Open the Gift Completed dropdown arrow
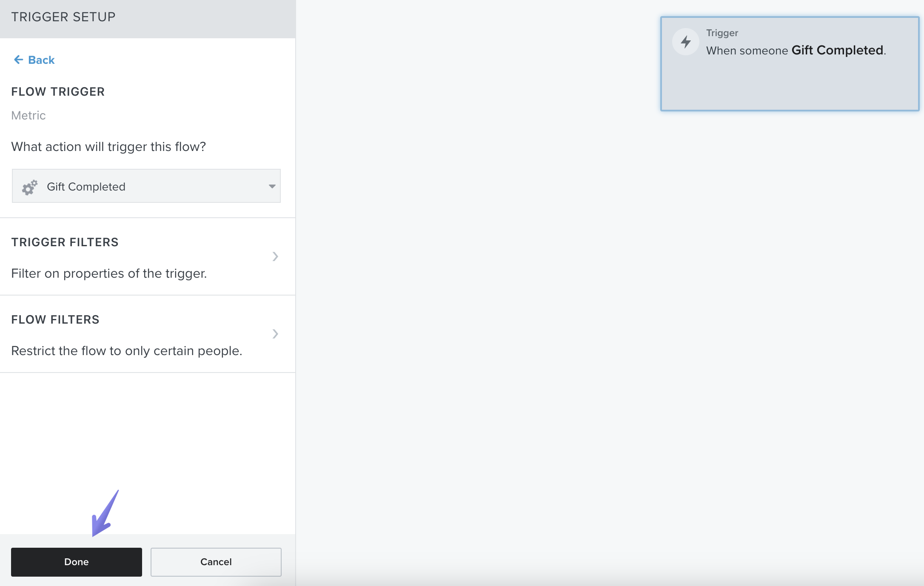This screenshot has width=924, height=586. (272, 186)
